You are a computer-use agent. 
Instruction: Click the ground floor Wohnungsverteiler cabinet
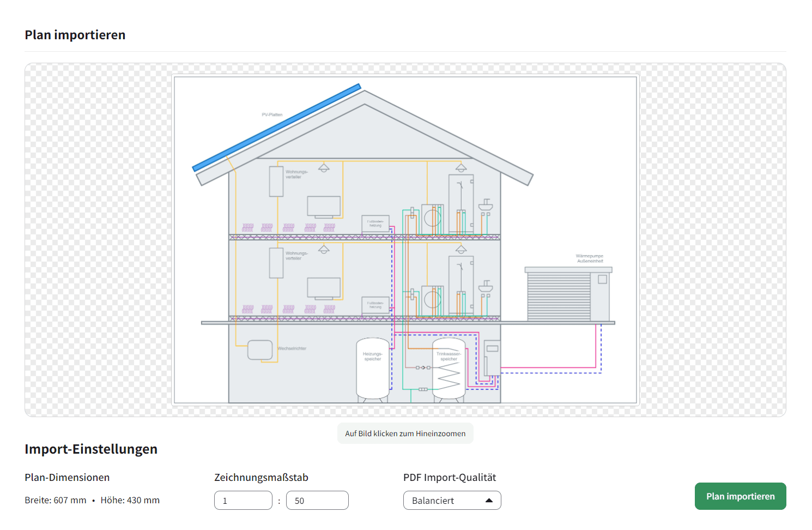[276, 263]
